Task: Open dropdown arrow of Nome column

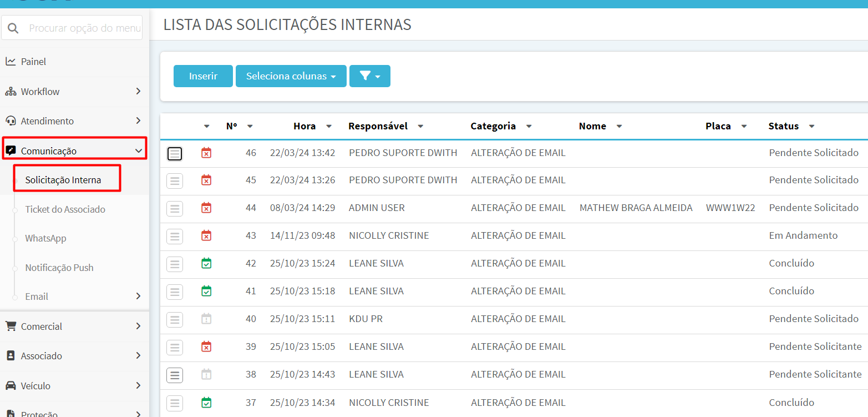Action: (619, 127)
